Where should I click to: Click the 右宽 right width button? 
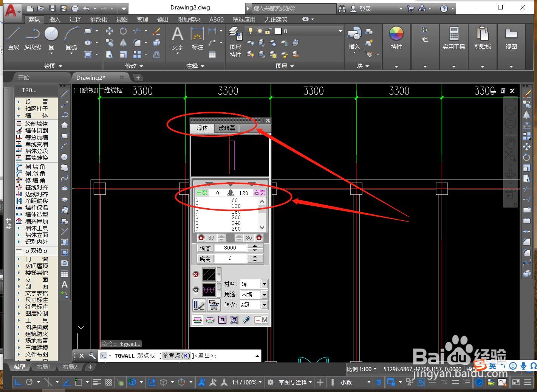260,193
